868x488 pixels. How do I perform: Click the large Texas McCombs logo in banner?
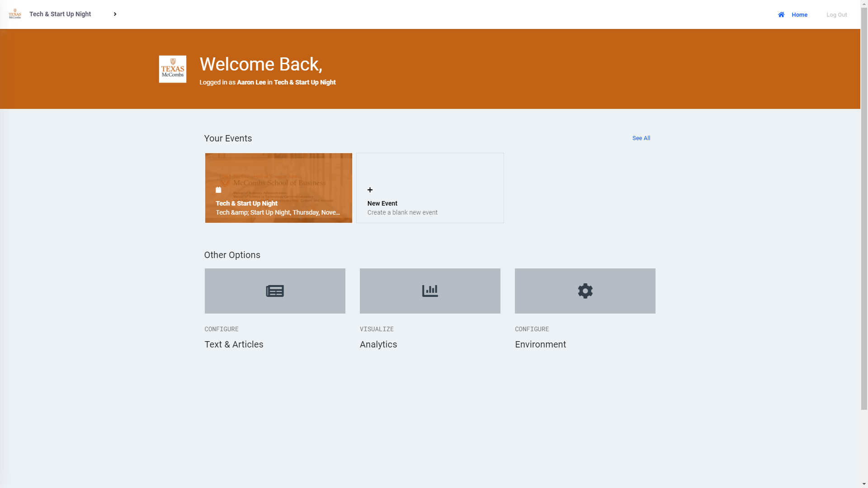point(173,69)
